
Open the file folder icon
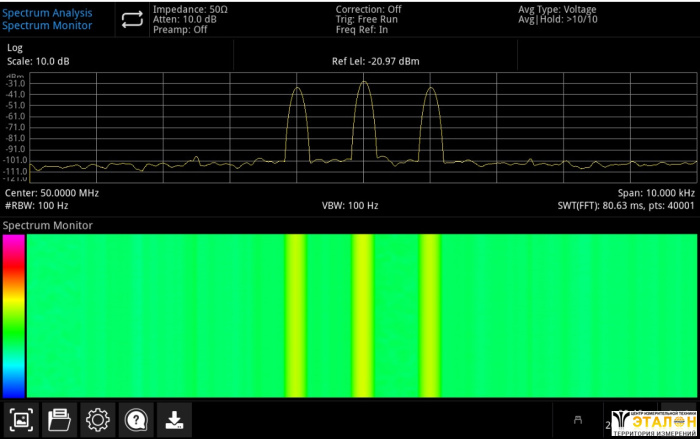(x=59, y=420)
